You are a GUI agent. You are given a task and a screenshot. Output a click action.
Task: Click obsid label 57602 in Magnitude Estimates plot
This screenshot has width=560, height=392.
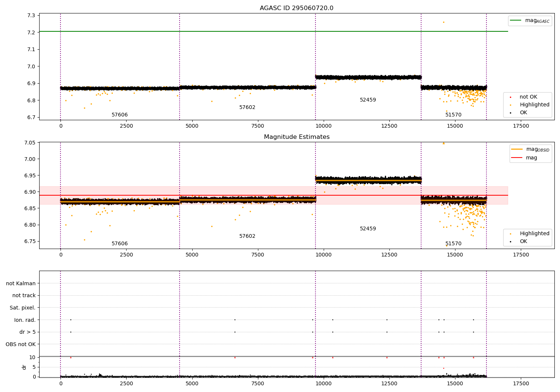[247, 236]
